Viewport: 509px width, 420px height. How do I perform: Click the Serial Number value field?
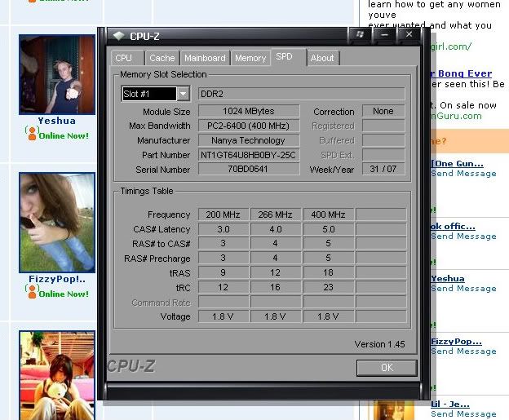click(249, 170)
